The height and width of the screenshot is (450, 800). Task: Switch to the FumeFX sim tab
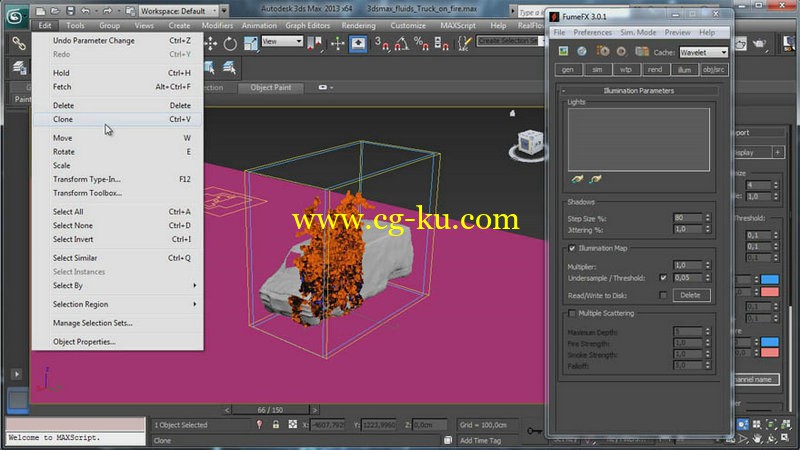click(x=597, y=70)
